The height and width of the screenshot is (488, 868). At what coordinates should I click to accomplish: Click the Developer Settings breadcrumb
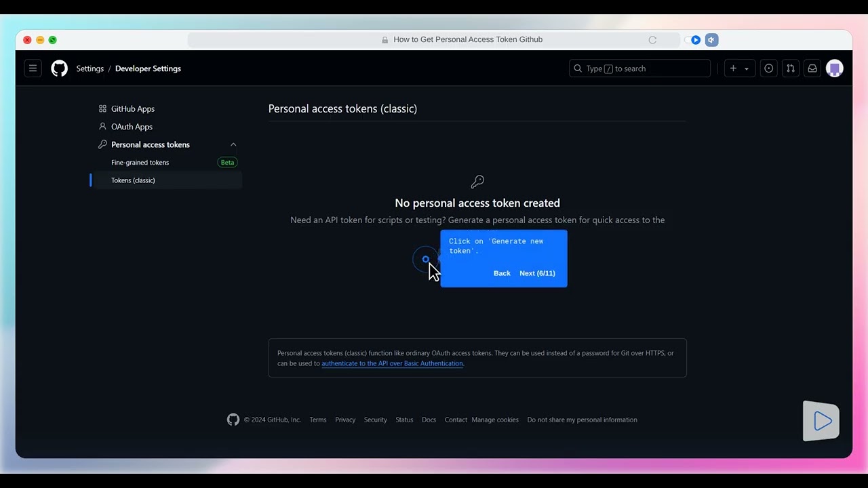[x=148, y=68]
